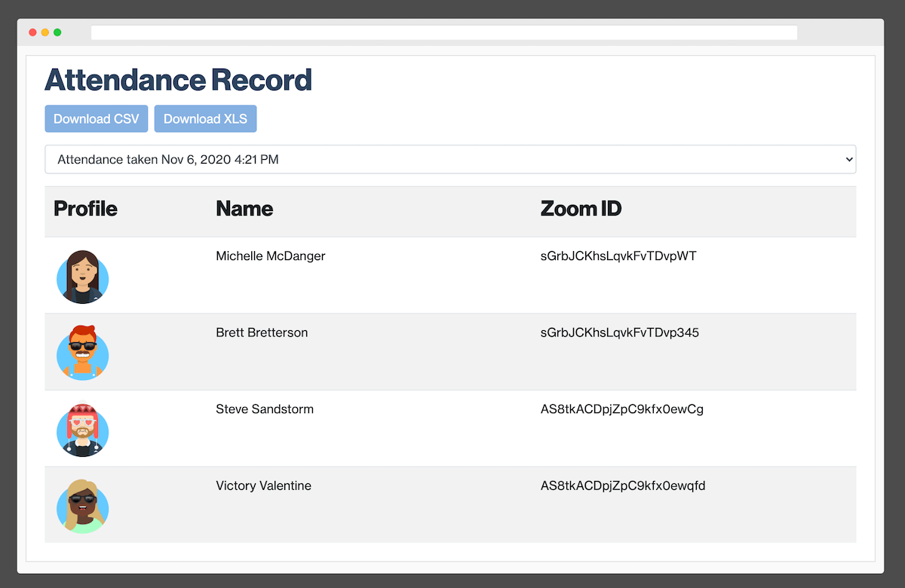Image resolution: width=905 pixels, height=588 pixels.
Task: Select the name Steve Sandstorm
Action: (265, 409)
